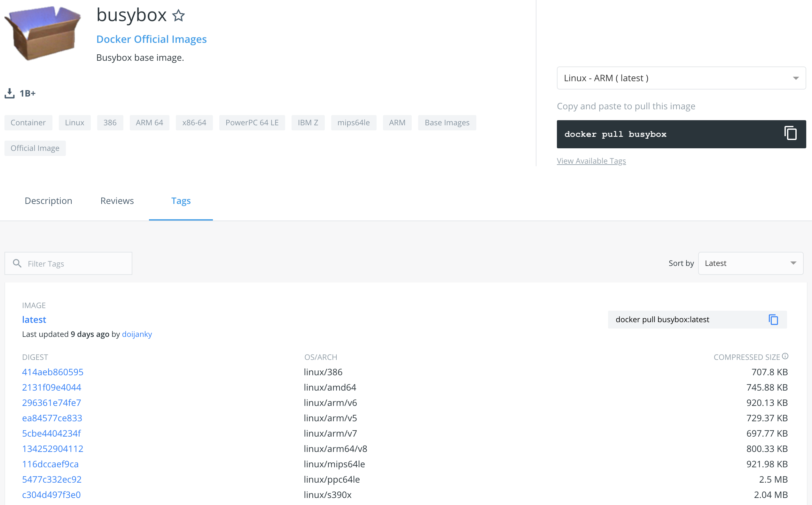Viewport: 812px width, 505px height.
Task: Focus the Filter Tags input field
Action: (x=68, y=263)
